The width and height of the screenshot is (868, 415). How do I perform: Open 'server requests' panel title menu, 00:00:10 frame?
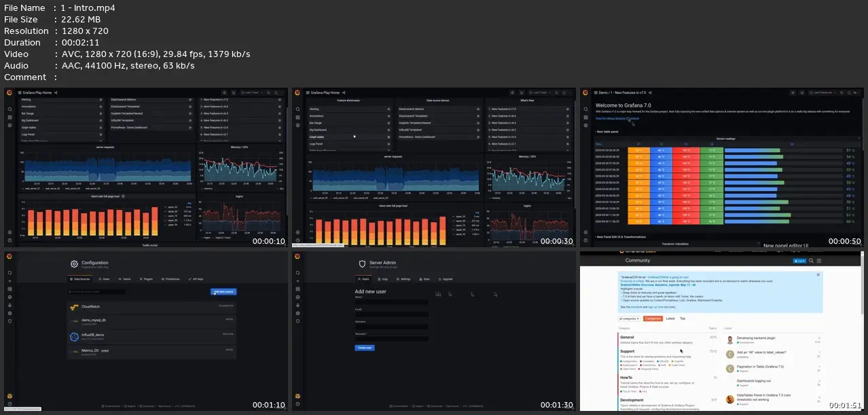(107, 146)
